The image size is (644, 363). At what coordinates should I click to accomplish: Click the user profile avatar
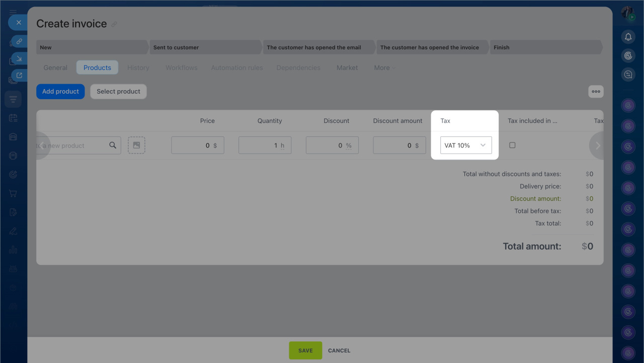627,14
